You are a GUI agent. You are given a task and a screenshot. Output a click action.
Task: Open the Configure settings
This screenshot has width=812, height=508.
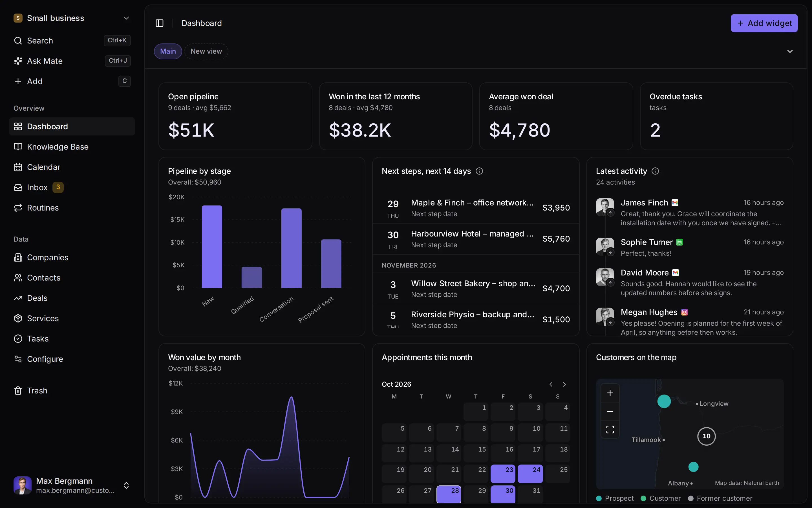[x=72, y=359]
